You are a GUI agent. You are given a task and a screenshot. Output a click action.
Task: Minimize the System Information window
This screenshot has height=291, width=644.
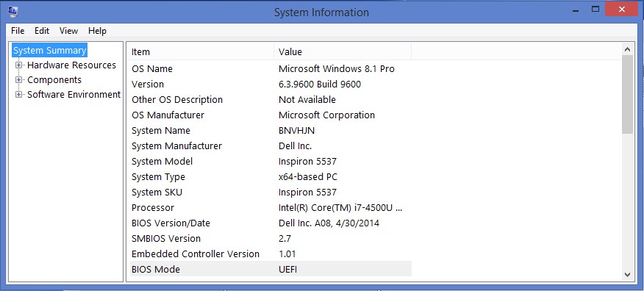click(576, 9)
